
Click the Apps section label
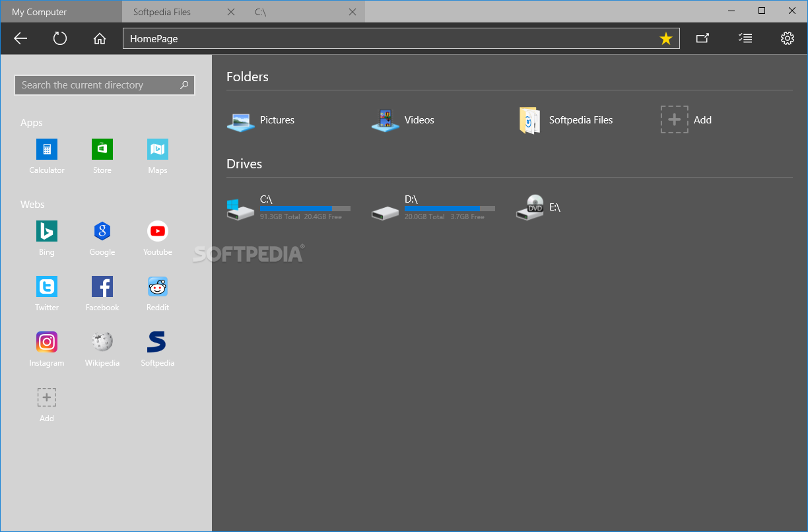tap(32, 123)
